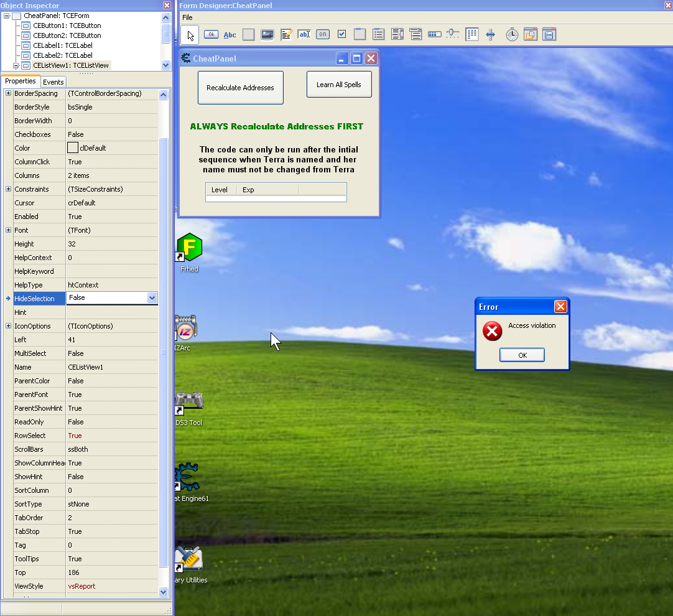673x616 pixels.
Task: Click OK on the Access violation error
Action: tap(522, 355)
